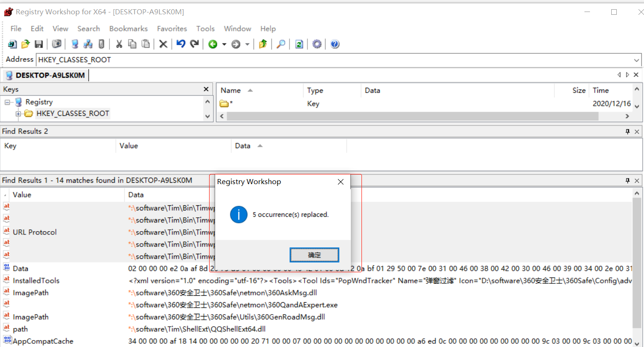Sort by the Type column header
644x347 pixels.
coord(332,90)
